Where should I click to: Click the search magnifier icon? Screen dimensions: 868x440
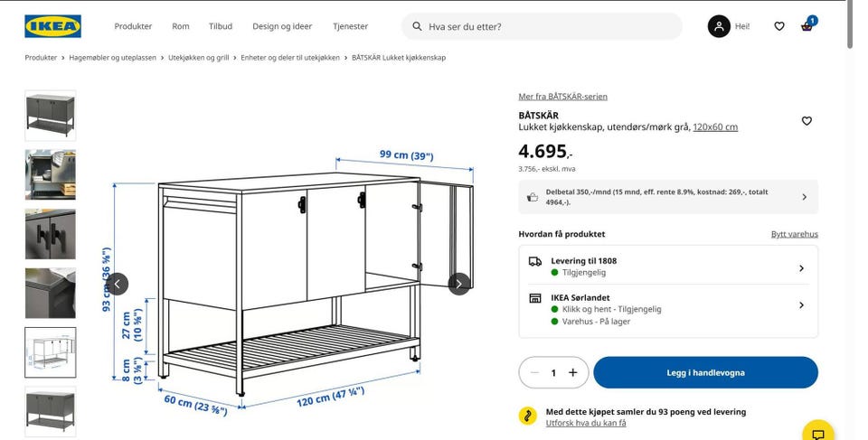[x=417, y=26]
